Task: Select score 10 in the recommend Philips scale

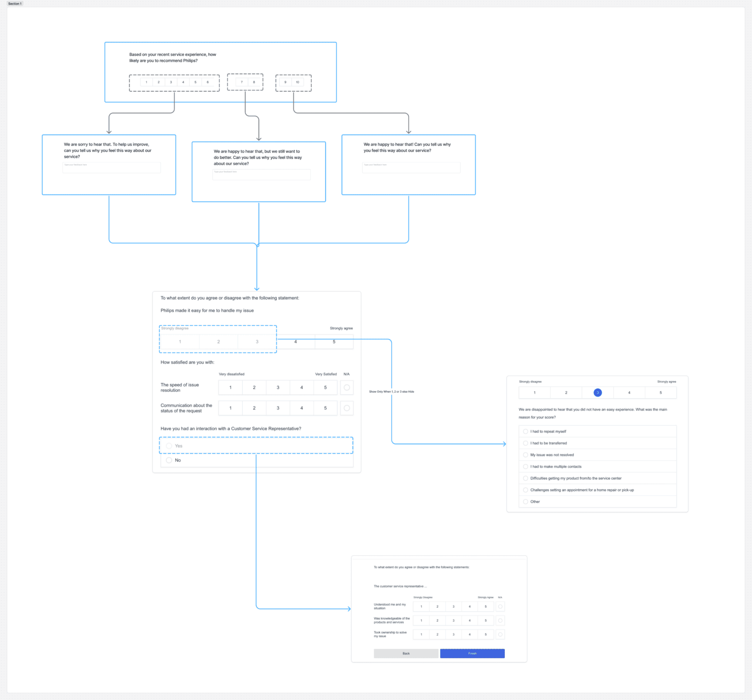Action: click(298, 82)
